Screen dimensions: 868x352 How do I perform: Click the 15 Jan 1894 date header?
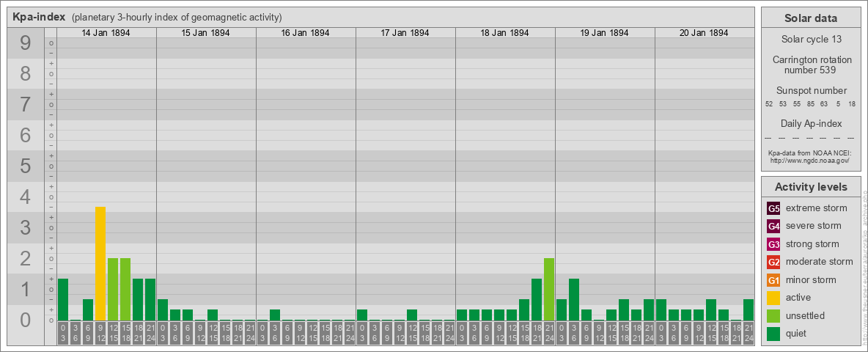[205, 33]
